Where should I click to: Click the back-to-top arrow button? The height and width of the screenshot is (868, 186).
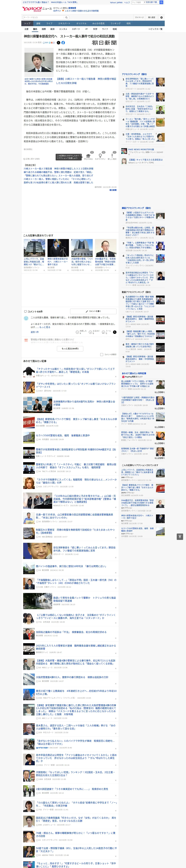[x=180, y=537]
